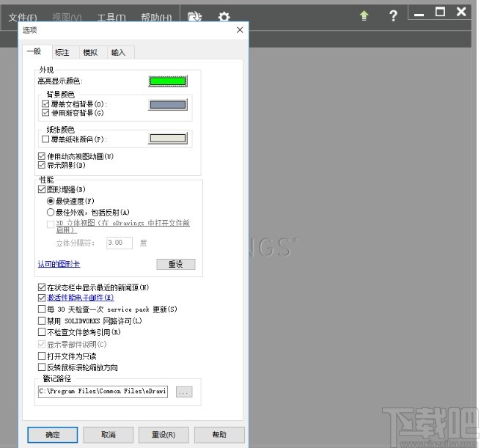Toggle 在状态栏中显示最近的新闻源(N) checkbox
The image size is (481, 448).
click(x=42, y=287)
